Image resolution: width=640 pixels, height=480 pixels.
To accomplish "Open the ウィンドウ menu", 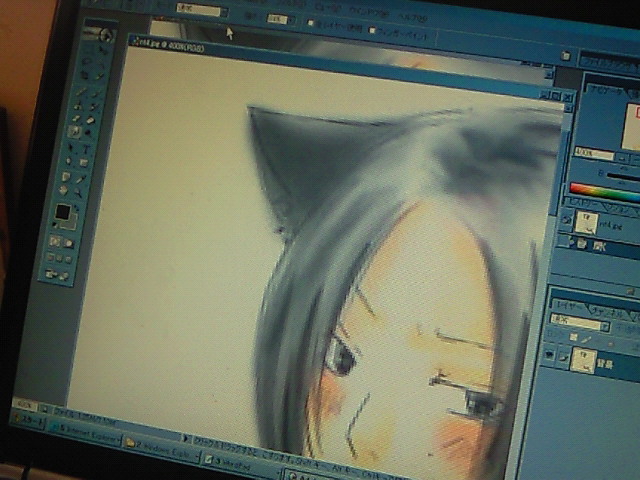I will (x=369, y=11).
